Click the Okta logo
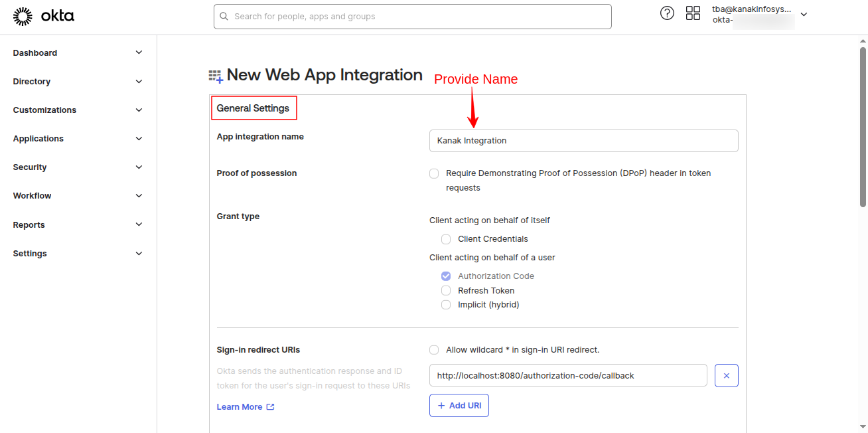 coord(44,16)
